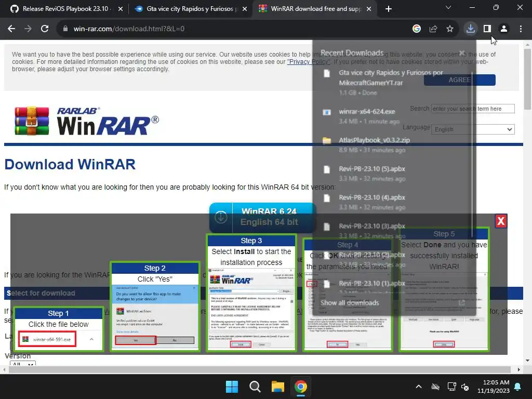The height and width of the screenshot is (399, 532).
Task: Click the padlock site info icon
Action: (x=65, y=29)
